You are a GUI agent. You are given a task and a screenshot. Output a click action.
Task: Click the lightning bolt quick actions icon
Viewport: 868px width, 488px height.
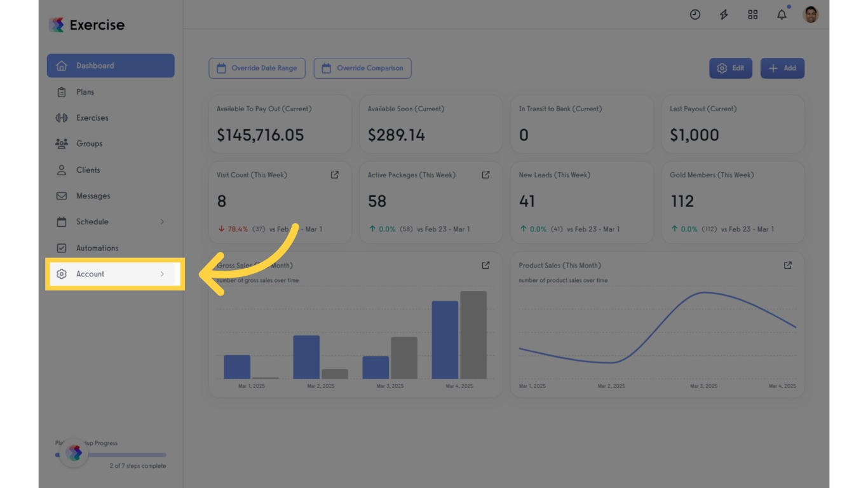(724, 15)
